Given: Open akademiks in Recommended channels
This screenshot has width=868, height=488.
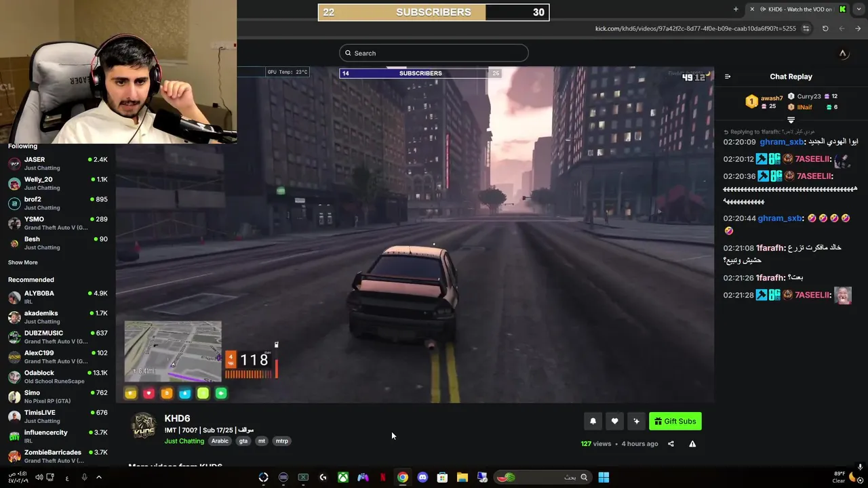Looking at the screenshot, I should [x=58, y=317].
